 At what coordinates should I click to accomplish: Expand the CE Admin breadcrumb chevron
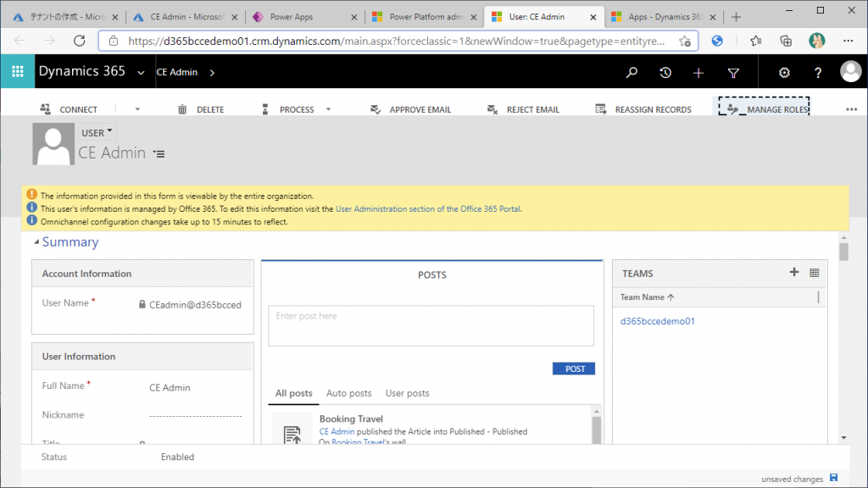point(212,73)
